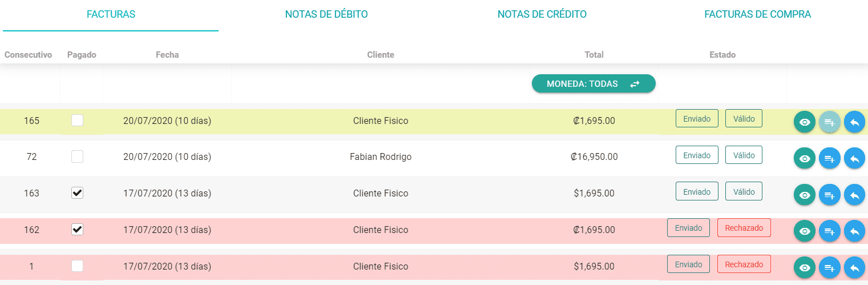This screenshot has height=285, width=868.
Task: Click the Rechazado status on invoice 162
Action: (744, 227)
